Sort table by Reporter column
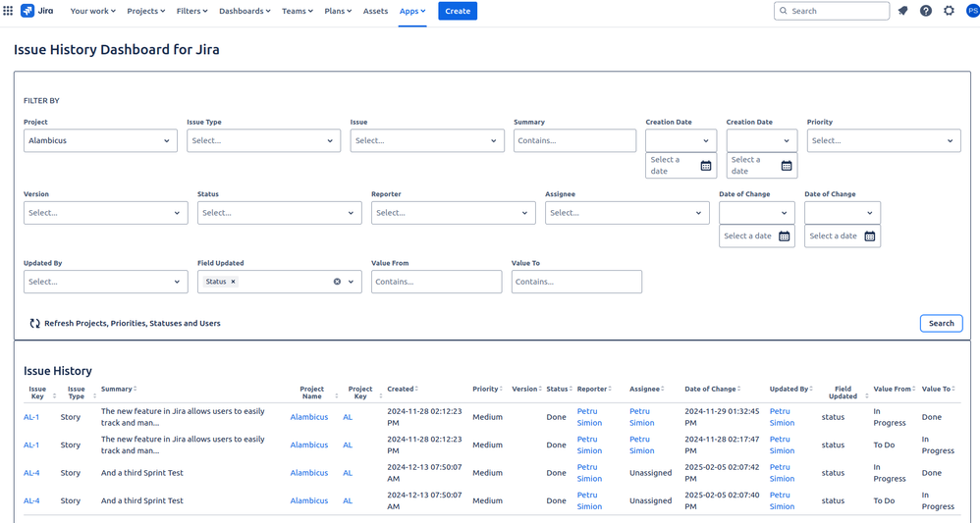The width and height of the screenshot is (980, 523). [610, 389]
